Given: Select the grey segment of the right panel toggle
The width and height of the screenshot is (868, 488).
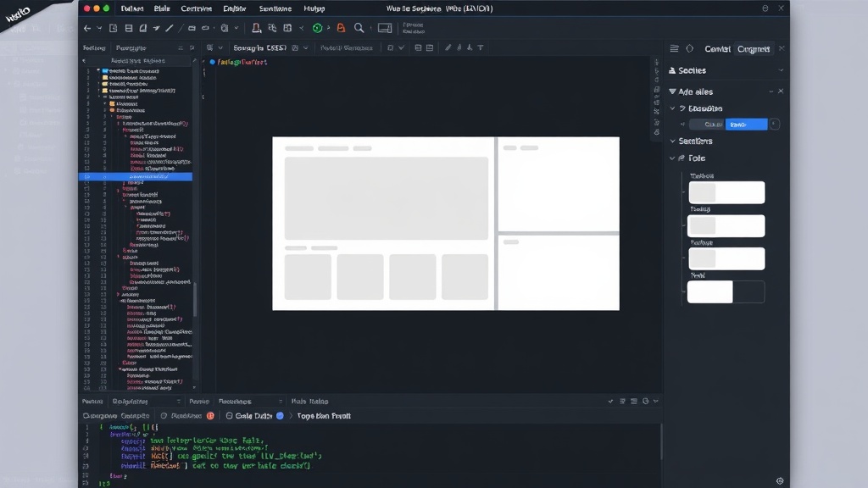Looking at the screenshot, I should (708, 125).
